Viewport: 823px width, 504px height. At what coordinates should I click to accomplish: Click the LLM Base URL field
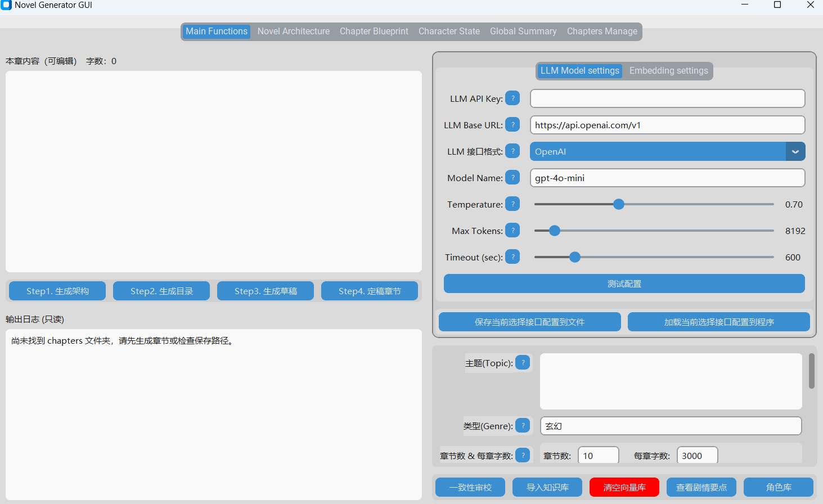(x=668, y=125)
